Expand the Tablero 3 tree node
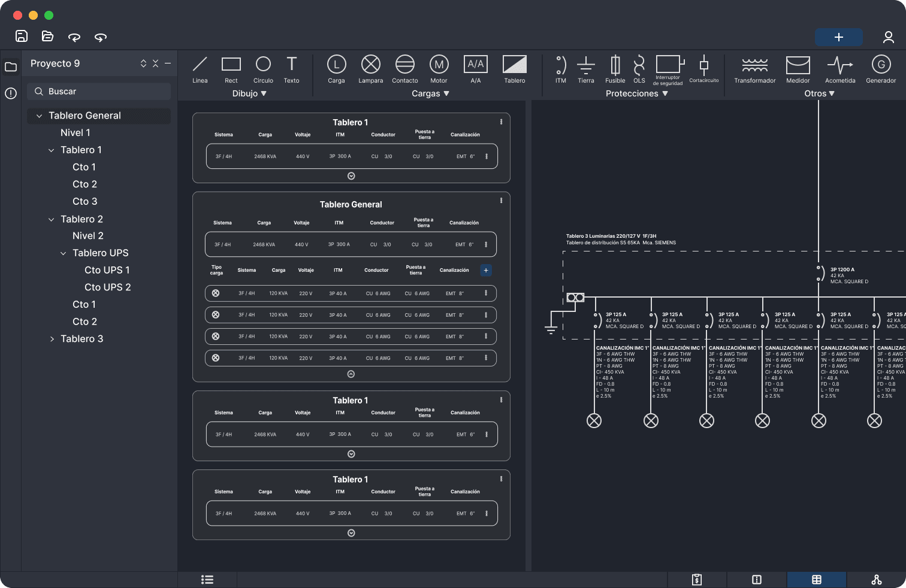The image size is (906, 588). click(52, 339)
